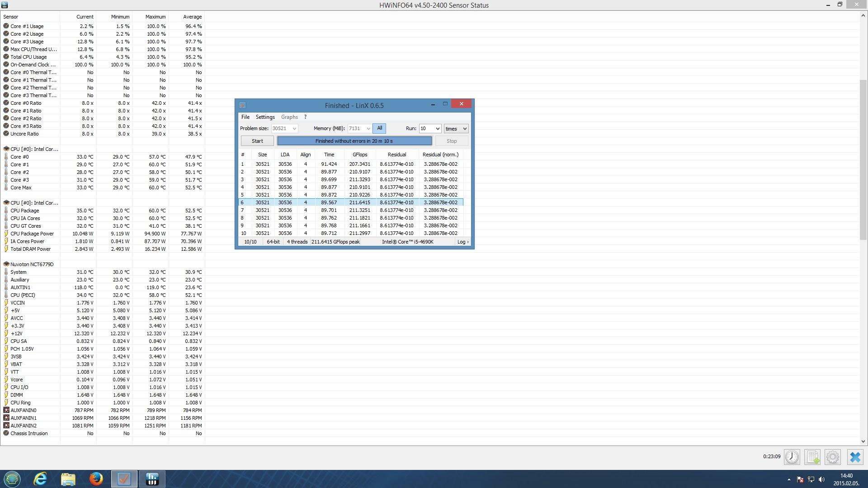This screenshot has height=488, width=868.
Task: Open the LinX File menu
Action: click(245, 117)
